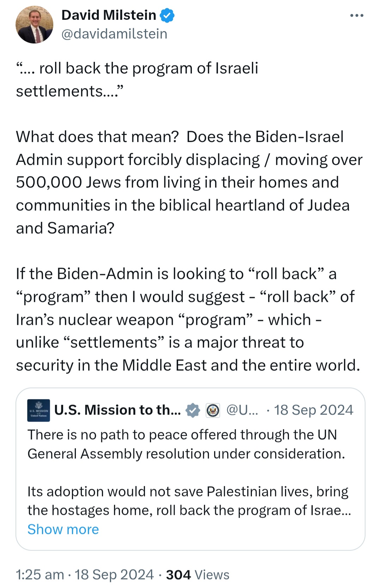Image resolution: width=381 pixels, height=588 pixels.
Task: Expand quoted tweet with Show more
Action: coord(63,529)
